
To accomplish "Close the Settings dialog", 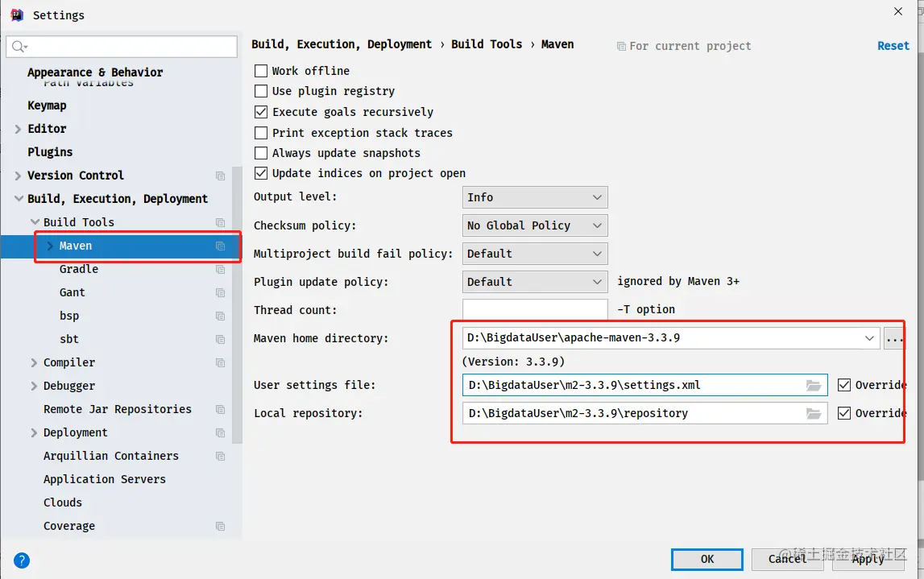I will [898, 11].
